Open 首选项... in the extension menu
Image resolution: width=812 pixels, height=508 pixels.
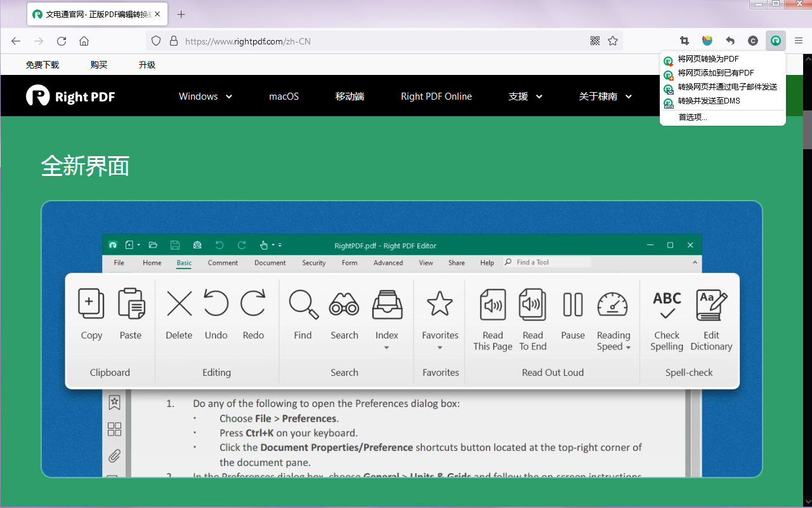(723, 117)
